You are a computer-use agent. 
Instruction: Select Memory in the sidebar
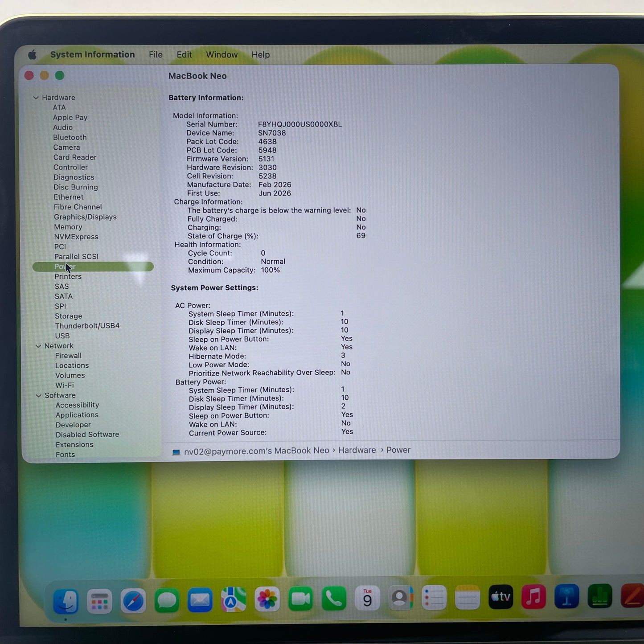point(68,227)
